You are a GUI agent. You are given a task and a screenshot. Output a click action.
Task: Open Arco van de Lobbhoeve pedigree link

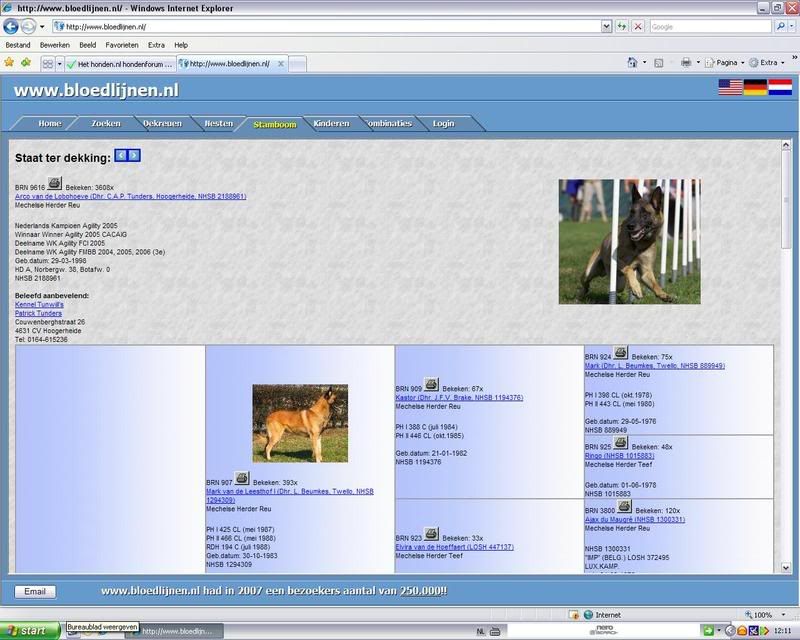(130, 196)
